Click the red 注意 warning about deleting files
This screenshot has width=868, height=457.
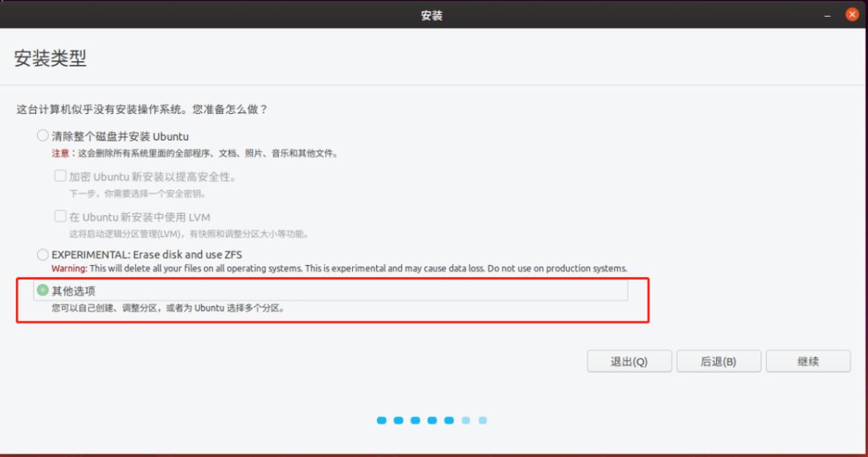click(194, 153)
